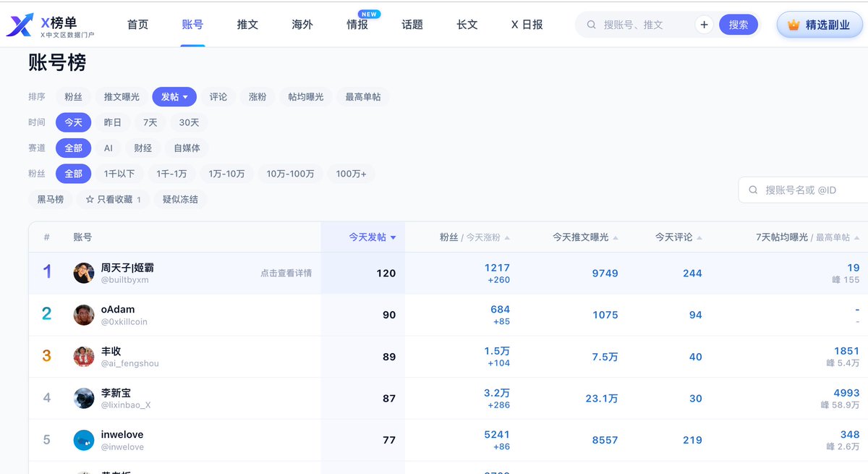The image size is (868, 474).
Task: Click 23.1万 exposure value
Action: click(602, 399)
